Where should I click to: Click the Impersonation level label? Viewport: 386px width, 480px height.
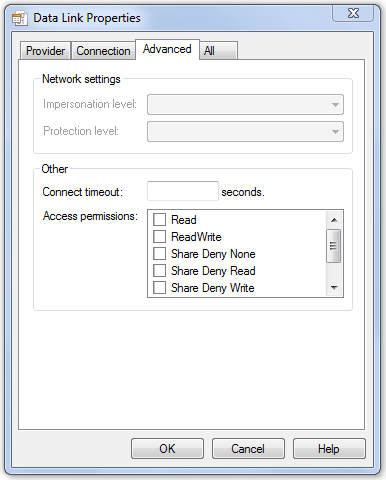click(90, 104)
